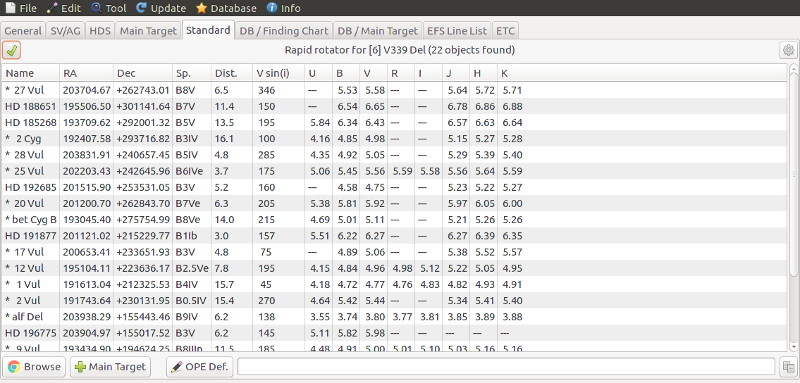Click the vertical scrollbar of the table
This screenshot has width=800, height=383.
coord(793,207)
